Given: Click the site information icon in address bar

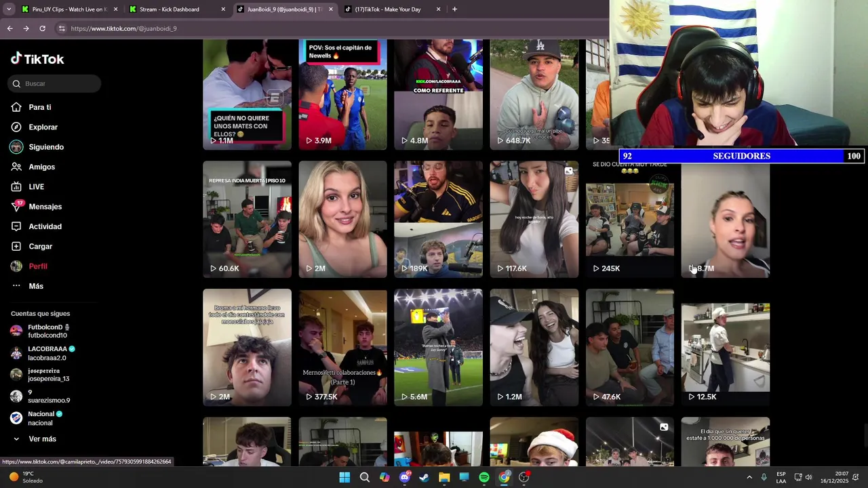Looking at the screenshot, I should pyautogui.click(x=62, y=28).
